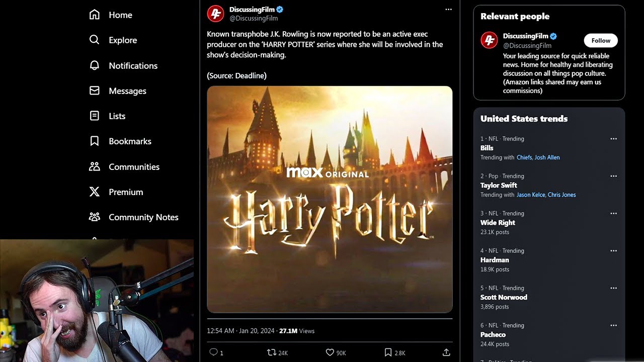Open more options for Hardman trend
644x362 pixels.
point(613,250)
